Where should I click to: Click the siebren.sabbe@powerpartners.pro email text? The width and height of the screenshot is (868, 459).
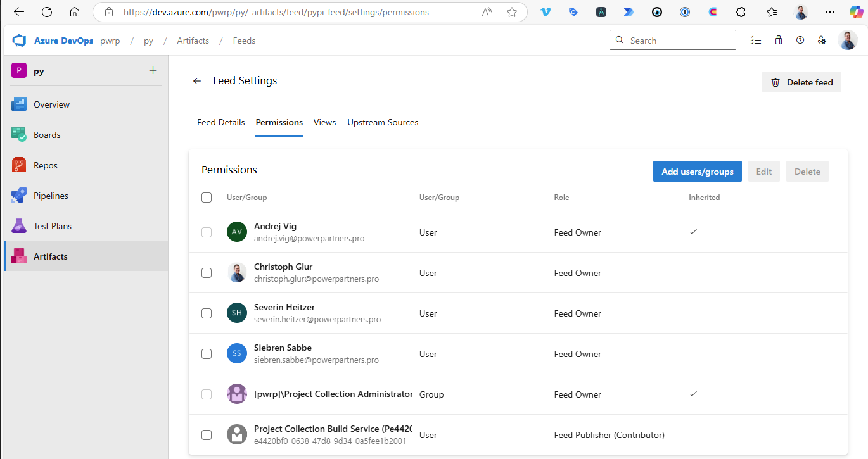click(x=316, y=360)
